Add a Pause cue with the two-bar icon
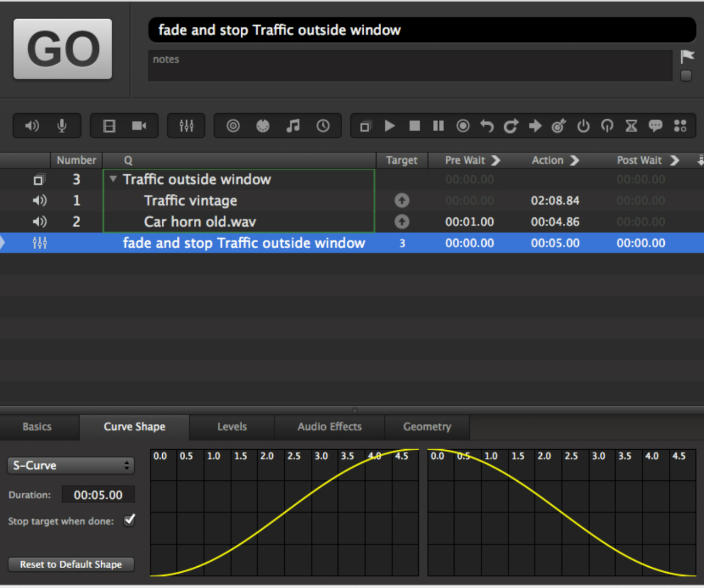 (438, 126)
